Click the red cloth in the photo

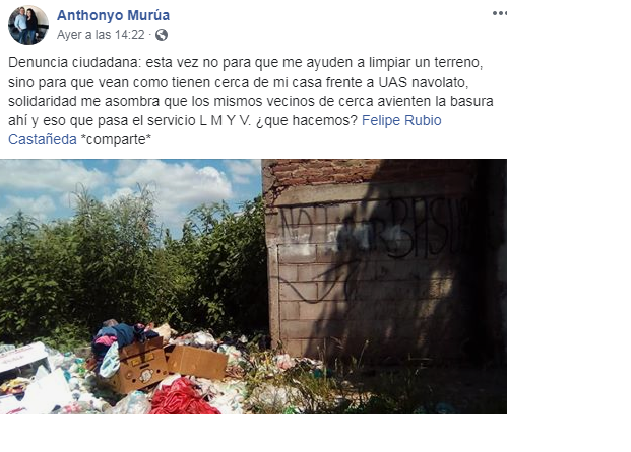[182, 398]
